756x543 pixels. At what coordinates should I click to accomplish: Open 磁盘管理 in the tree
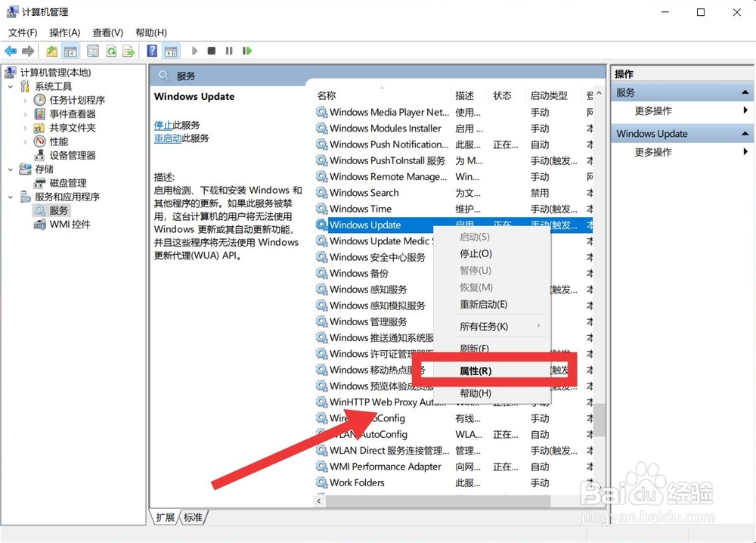[68, 183]
